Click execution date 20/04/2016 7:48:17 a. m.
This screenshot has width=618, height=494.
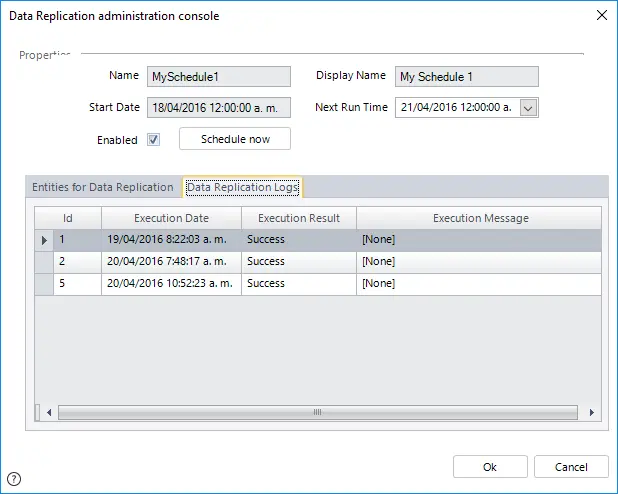[171, 262]
